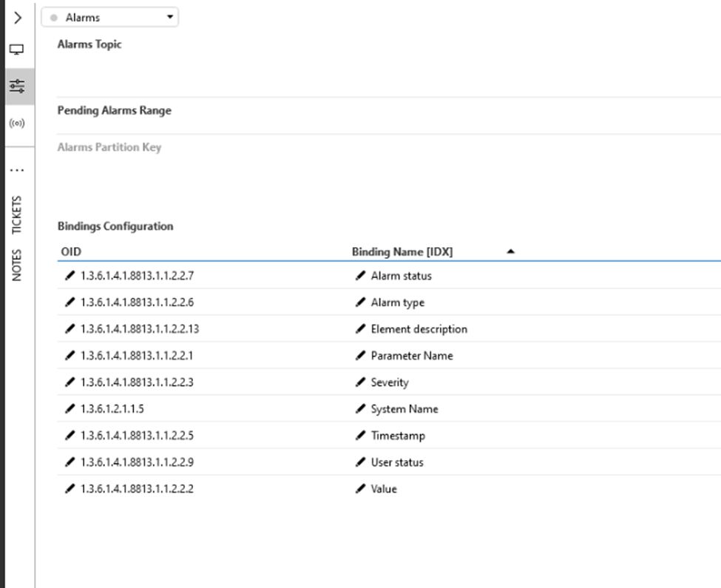Edit OID 1.3.6.1.2.1.1.5 via pencil icon
721x588 pixels.
click(x=70, y=409)
